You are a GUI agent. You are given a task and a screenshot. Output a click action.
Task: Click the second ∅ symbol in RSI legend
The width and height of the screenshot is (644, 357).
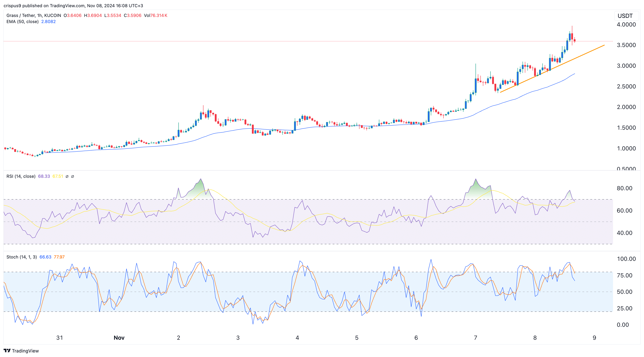tap(72, 176)
